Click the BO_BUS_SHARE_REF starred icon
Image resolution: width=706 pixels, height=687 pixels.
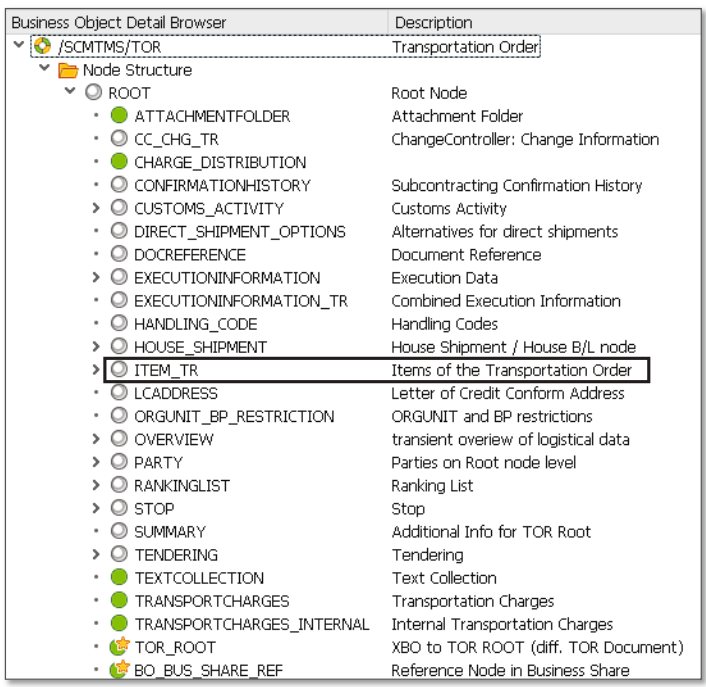[x=120, y=670]
